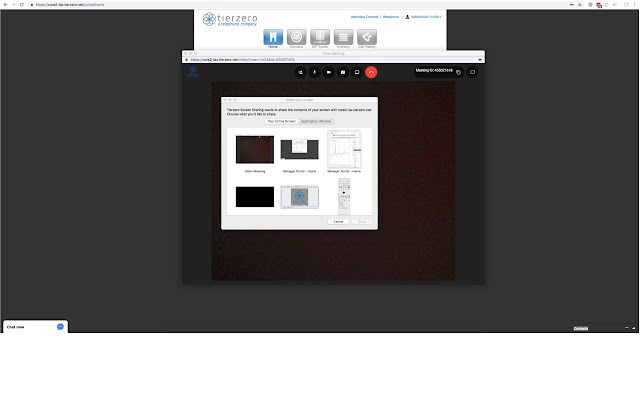The height and width of the screenshot is (400, 640).
Task: Select the thumbnail showing the blue logo image
Action: point(299,197)
